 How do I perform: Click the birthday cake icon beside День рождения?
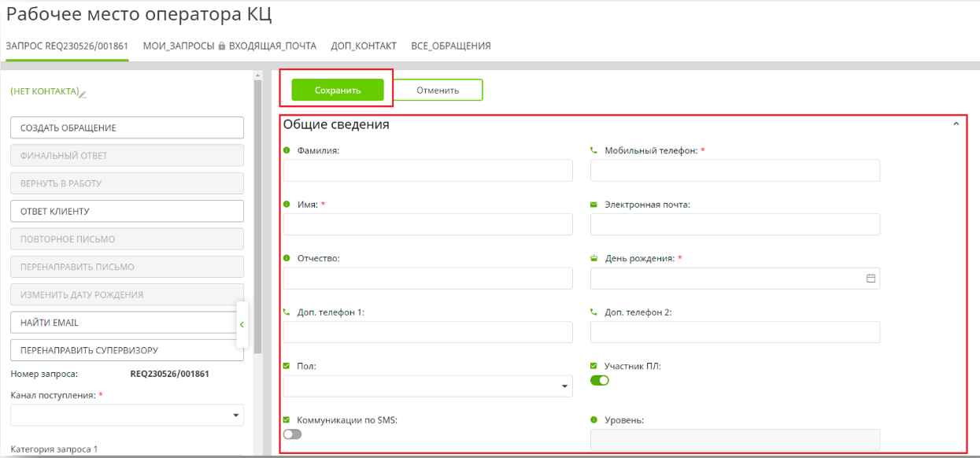coord(594,258)
